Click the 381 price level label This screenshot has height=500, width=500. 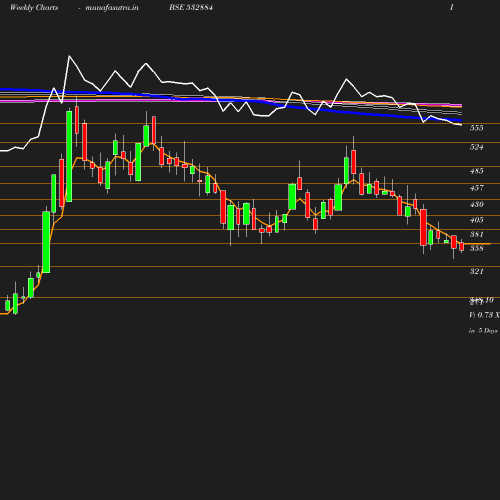tap(476, 234)
